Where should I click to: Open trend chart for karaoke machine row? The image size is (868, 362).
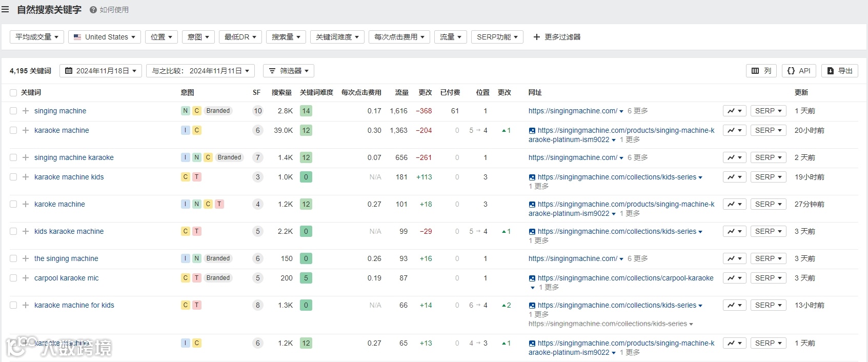click(734, 130)
